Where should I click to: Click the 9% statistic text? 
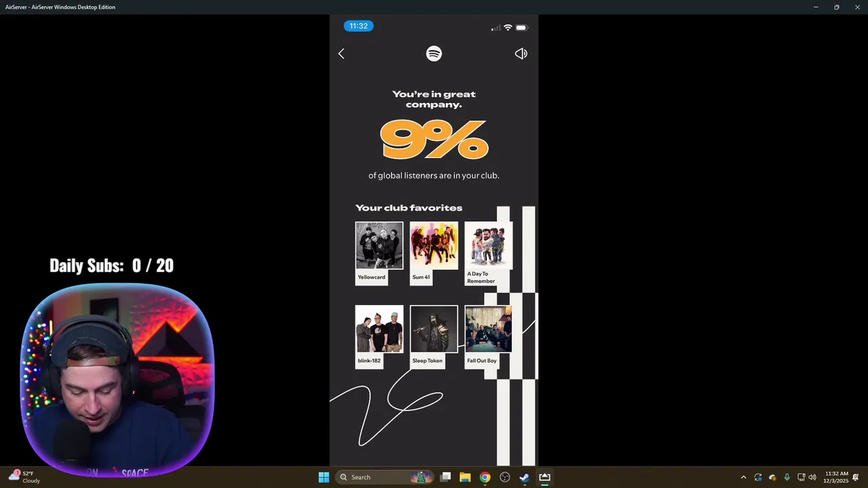pos(434,140)
